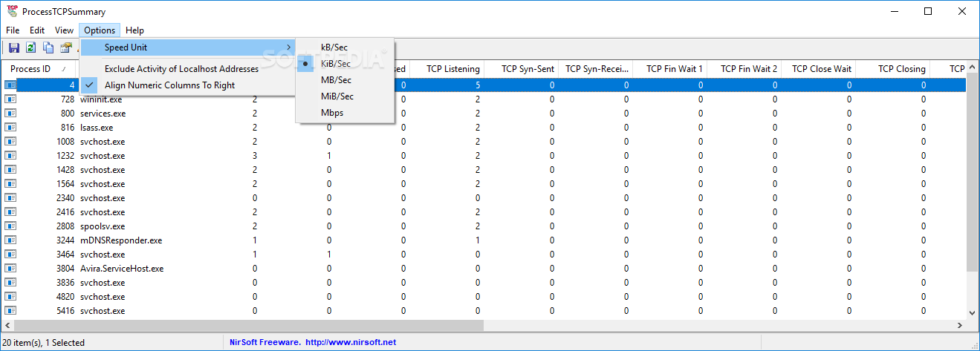Viewport: 980px width, 351px height.
Task: Enable Exclude Activity of Localhost Addresses
Action: [x=188, y=69]
